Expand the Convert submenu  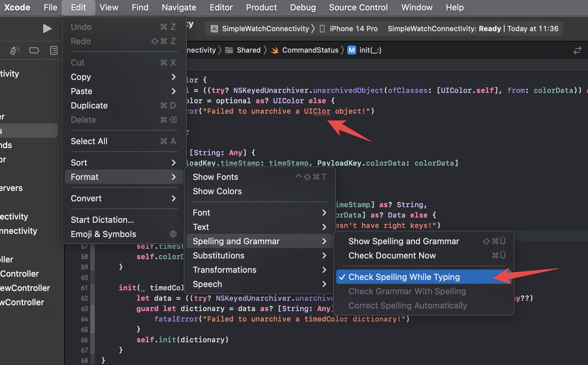(x=124, y=198)
